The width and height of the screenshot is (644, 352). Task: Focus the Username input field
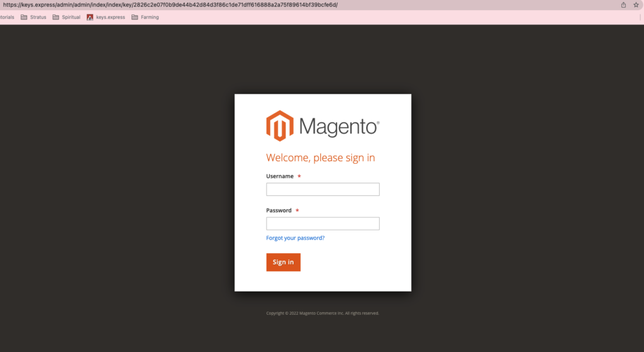click(x=323, y=190)
